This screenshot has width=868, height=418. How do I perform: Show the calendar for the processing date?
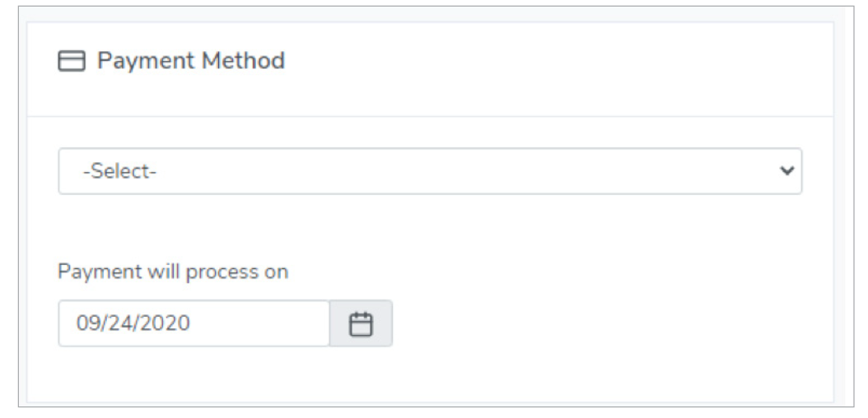coord(361,324)
